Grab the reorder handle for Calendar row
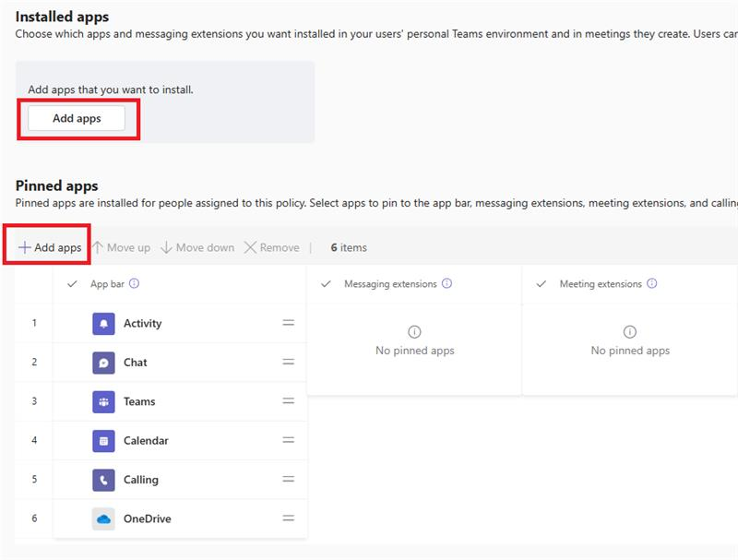This screenshot has width=738, height=560. pos(289,440)
